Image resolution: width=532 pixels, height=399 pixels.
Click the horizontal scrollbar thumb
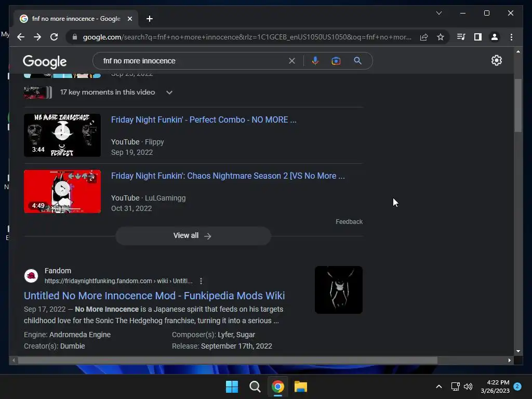(228, 361)
